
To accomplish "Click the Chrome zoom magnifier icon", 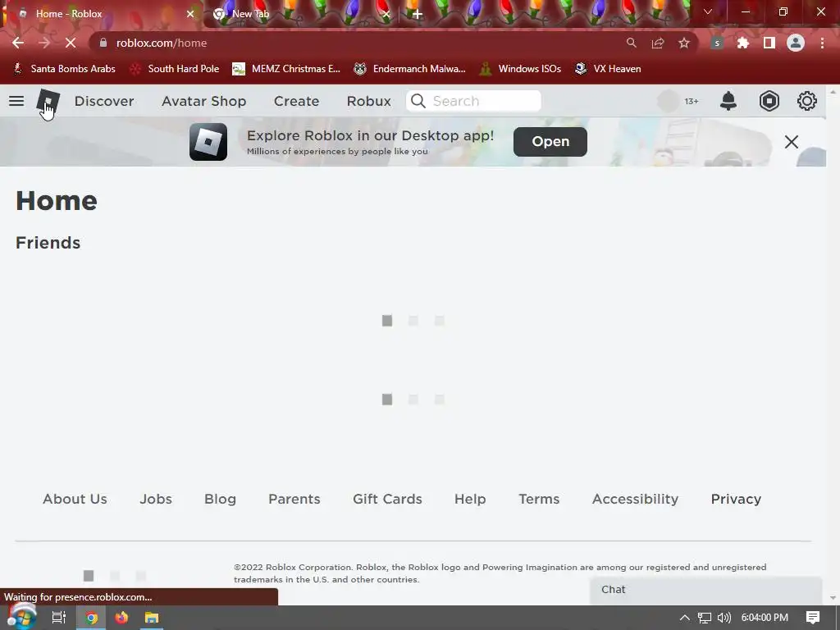I will click(632, 43).
